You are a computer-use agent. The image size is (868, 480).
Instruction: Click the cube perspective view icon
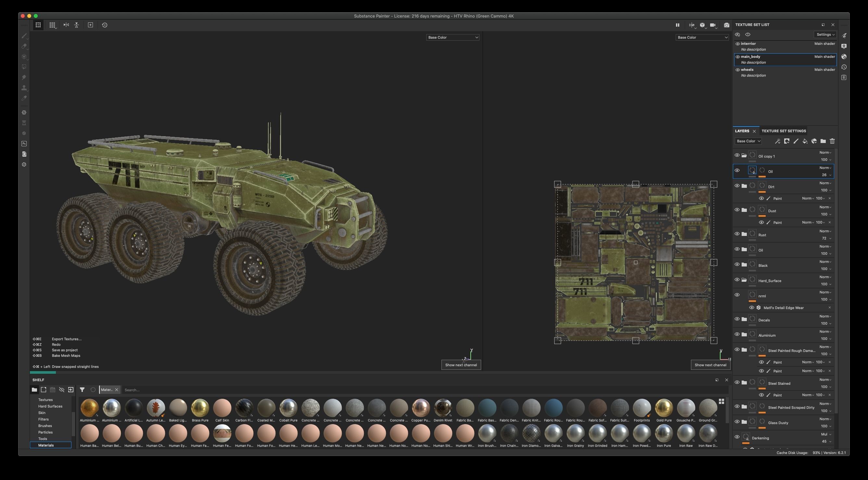point(703,25)
